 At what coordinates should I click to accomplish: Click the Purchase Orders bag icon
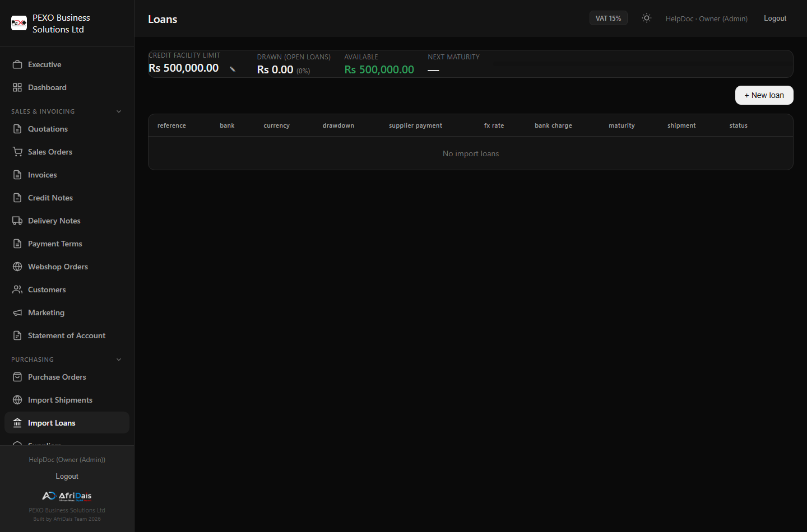coord(17,377)
